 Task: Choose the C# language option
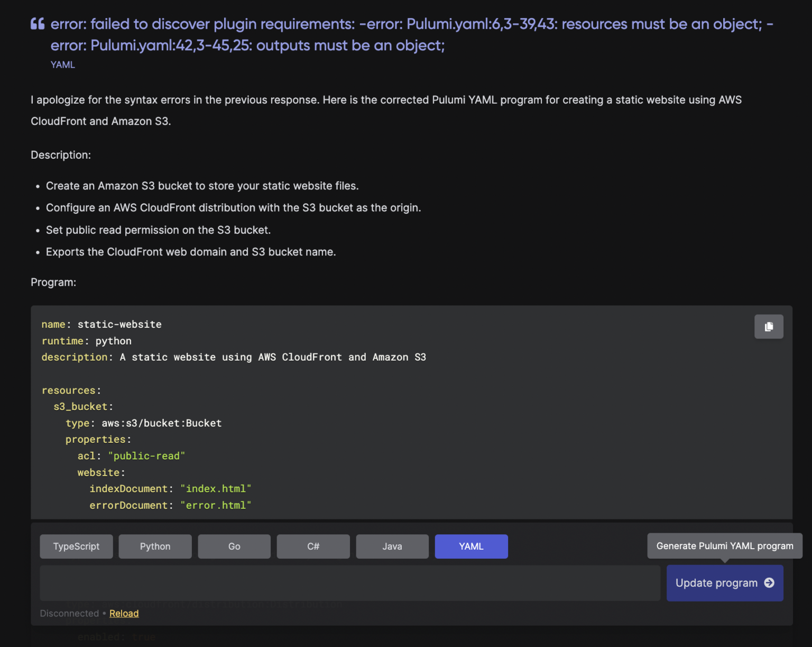tap(313, 546)
